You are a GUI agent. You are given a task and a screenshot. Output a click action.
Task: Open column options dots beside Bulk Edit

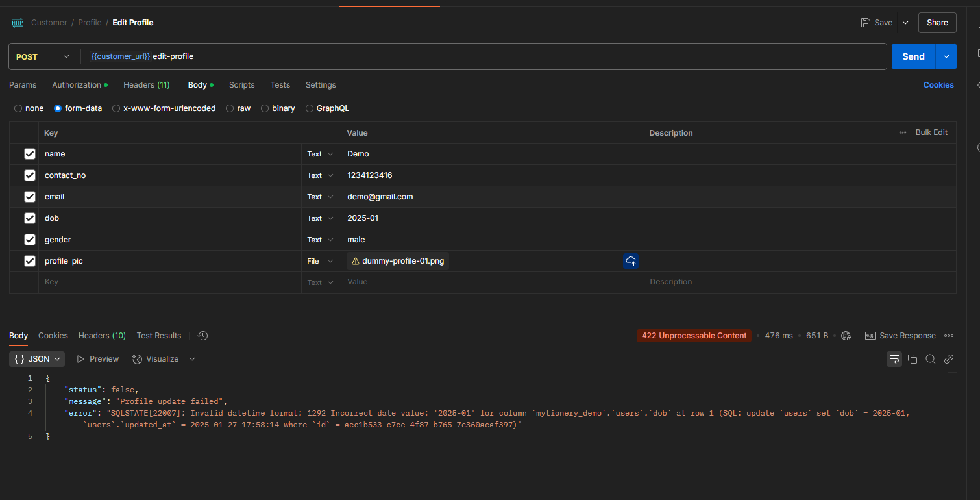click(x=903, y=132)
